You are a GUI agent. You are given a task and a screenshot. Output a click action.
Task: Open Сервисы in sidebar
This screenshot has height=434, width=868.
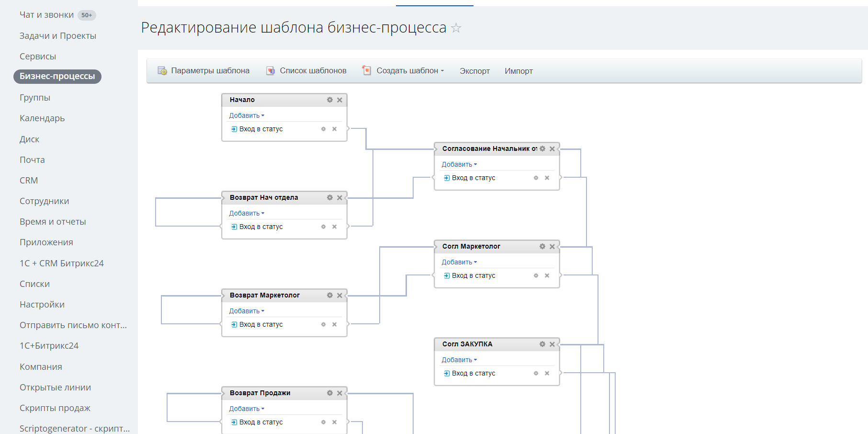click(x=38, y=56)
